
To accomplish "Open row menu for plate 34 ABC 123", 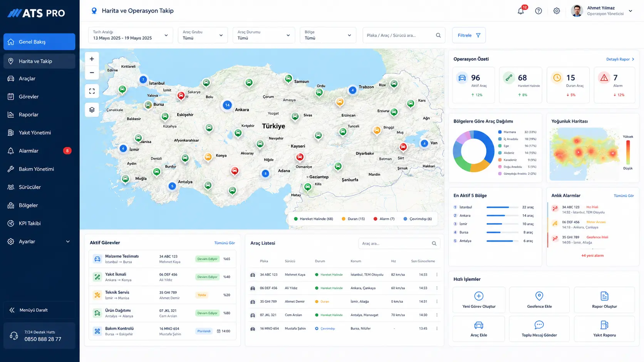I will 437,275.
